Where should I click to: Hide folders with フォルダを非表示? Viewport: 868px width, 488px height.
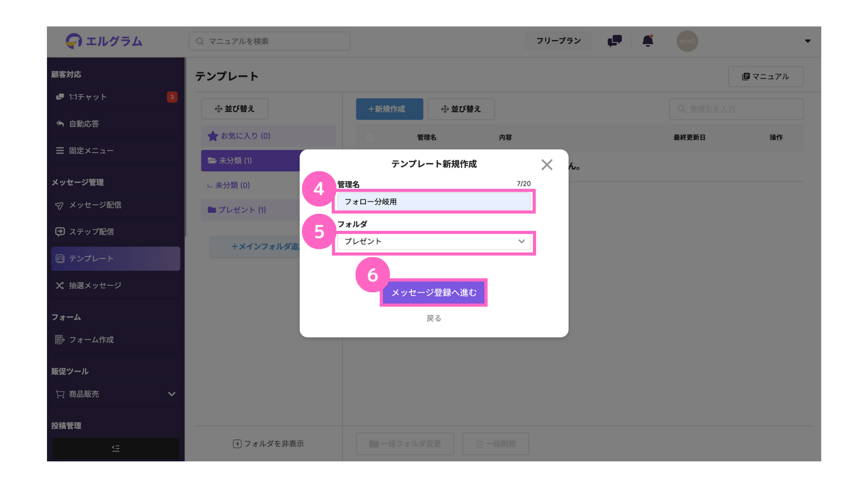point(268,444)
